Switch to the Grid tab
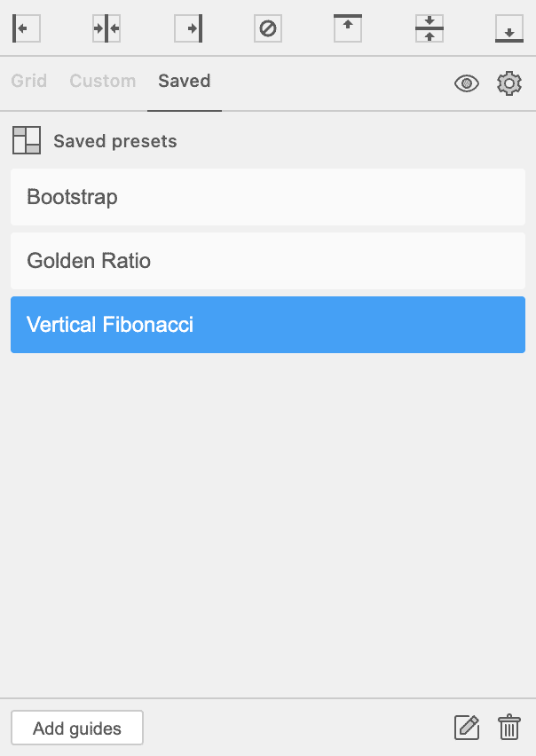The image size is (536, 756). 29,81
